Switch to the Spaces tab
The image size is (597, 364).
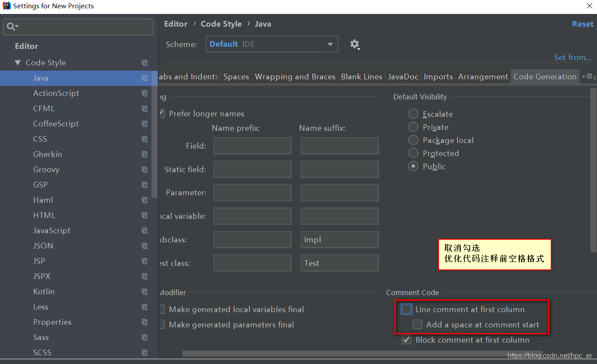pyautogui.click(x=236, y=77)
